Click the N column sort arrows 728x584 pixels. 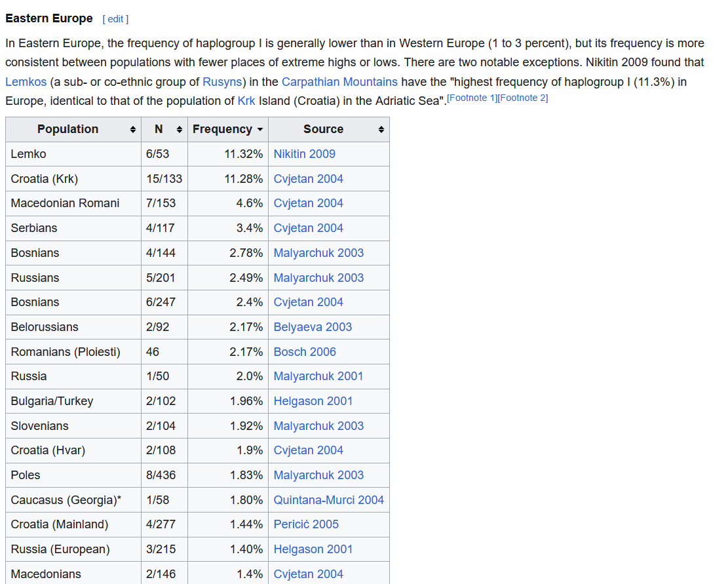click(x=179, y=130)
